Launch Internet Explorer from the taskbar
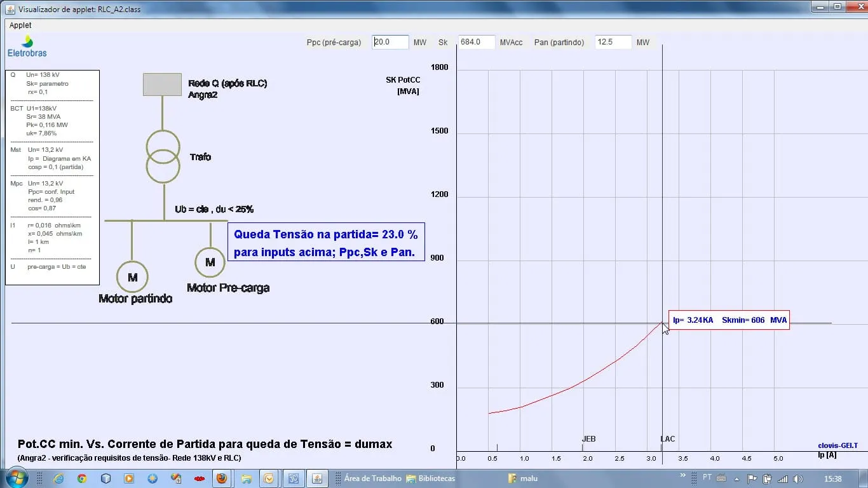The height and width of the screenshot is (488, 868). (58, 478)
